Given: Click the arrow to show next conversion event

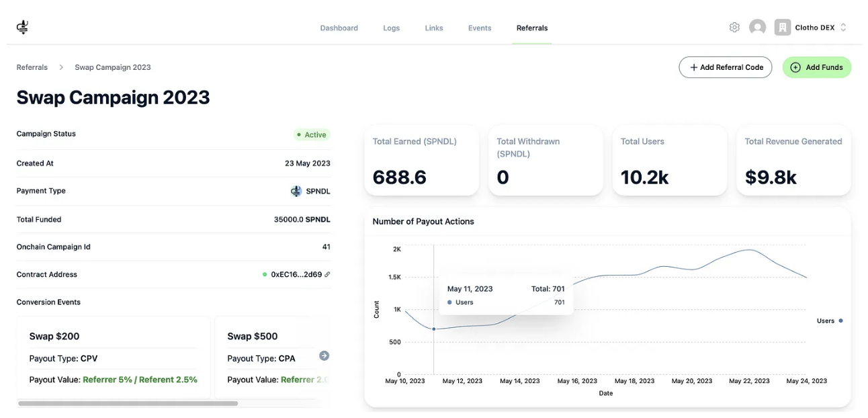Looking at the screenshot, I should [324, 356].
